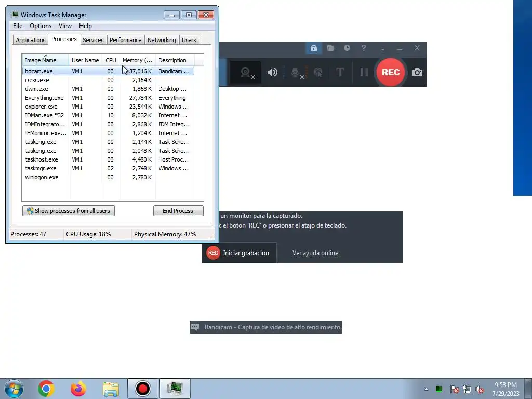Screen dimensions: 532x399
Task: Open the network tray icon
Action: pyautogui.click(x=467, y=389)
